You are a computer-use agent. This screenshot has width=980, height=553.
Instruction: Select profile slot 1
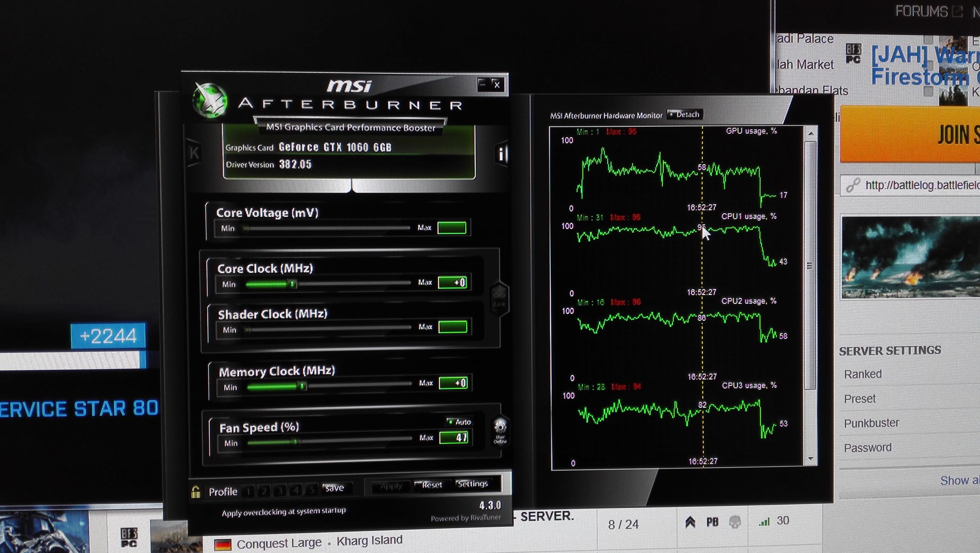tap(248, 491)
